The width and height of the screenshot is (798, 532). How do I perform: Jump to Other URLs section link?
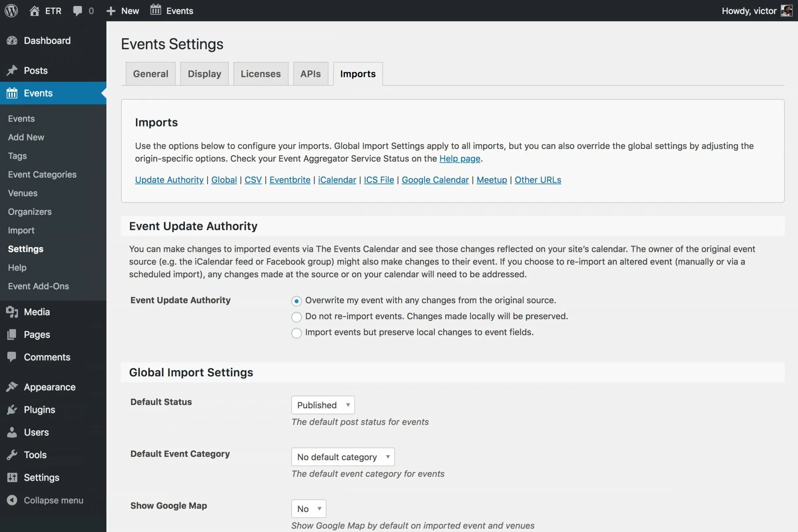(x=537, y=180)
